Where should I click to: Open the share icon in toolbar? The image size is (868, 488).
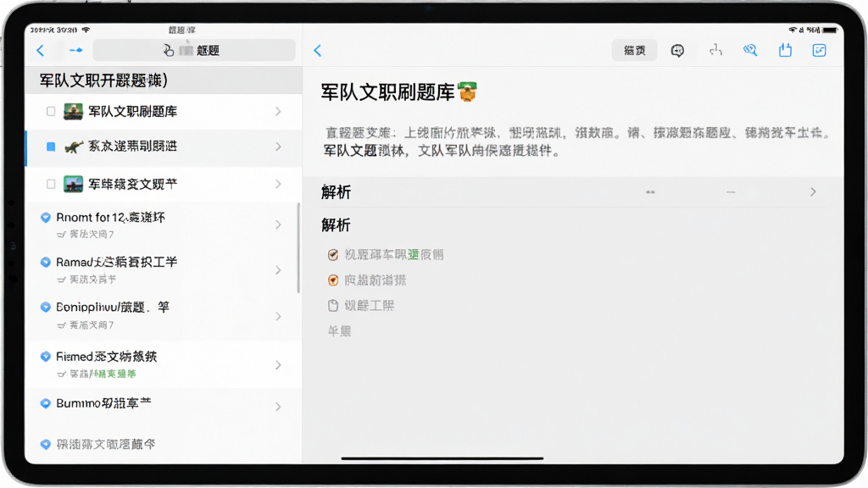(x=785, y=50)
